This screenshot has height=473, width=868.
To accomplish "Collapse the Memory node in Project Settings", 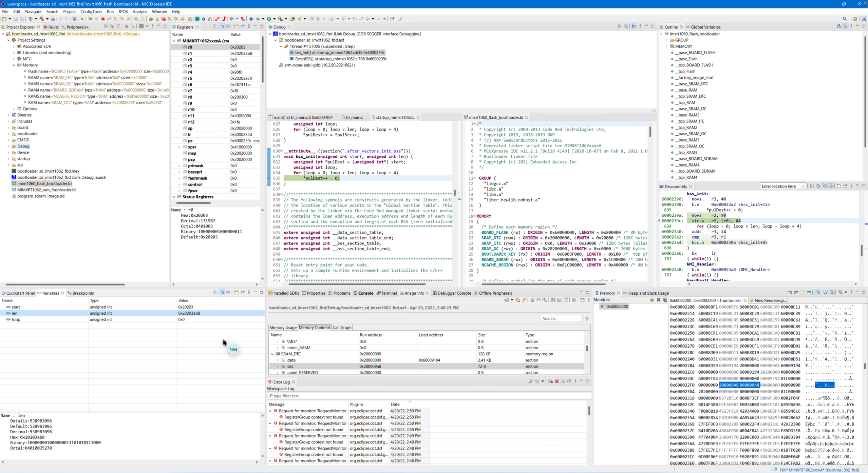I will tap(14, 65).
